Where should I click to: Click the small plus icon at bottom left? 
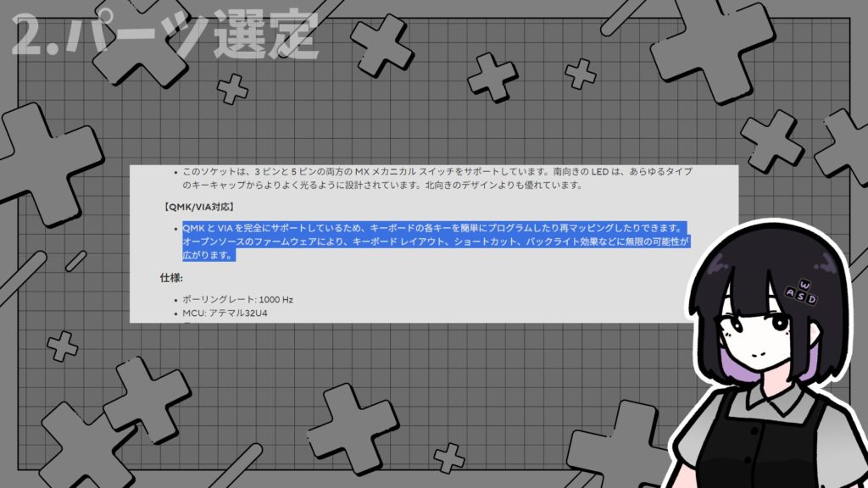64,344
